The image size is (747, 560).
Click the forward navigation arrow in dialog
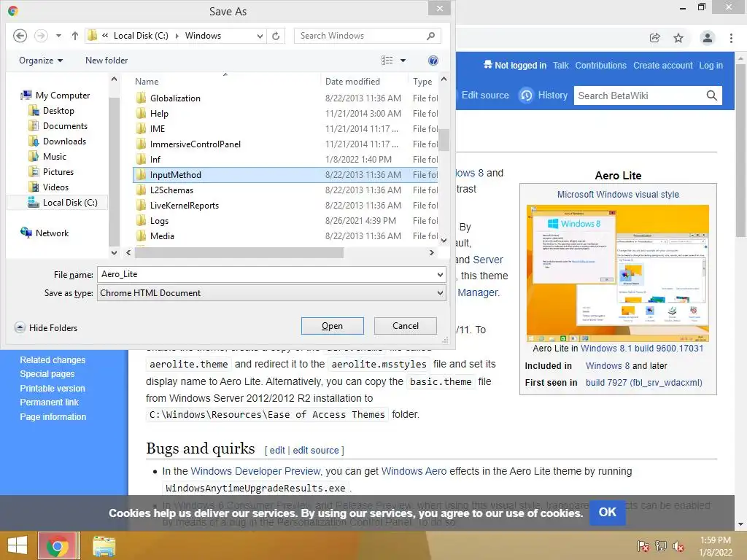click(x=41, y=36)
